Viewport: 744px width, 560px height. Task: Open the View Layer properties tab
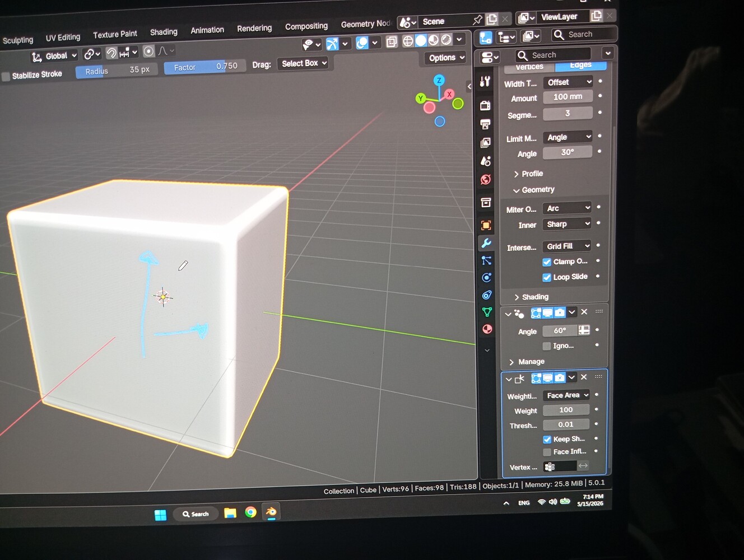[x=485, y=142]
